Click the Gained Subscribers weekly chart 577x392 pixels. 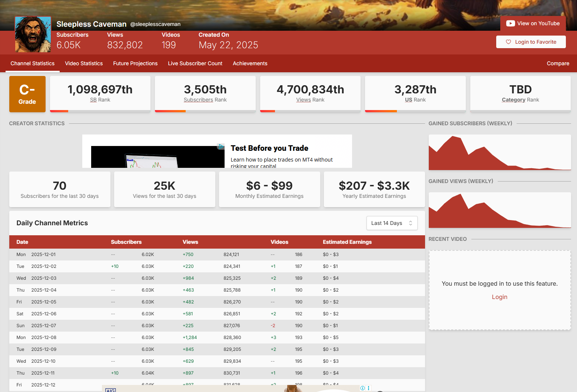[x=500, y=152]
